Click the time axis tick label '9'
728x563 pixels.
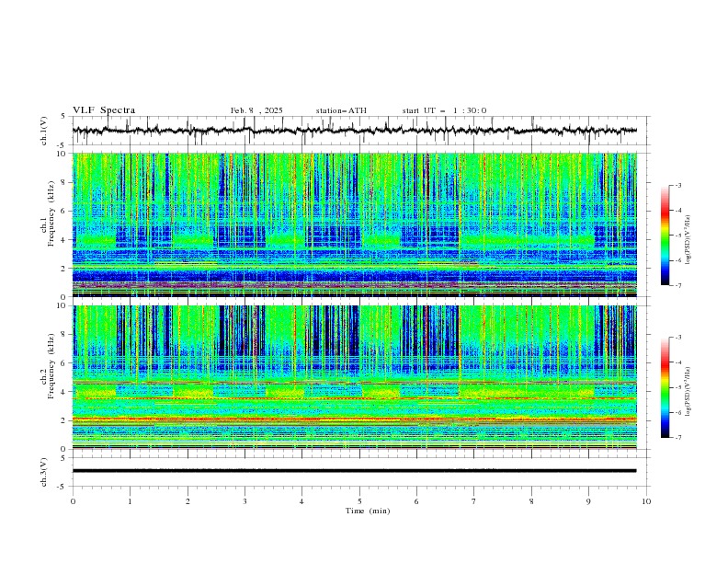click(588, 501)
